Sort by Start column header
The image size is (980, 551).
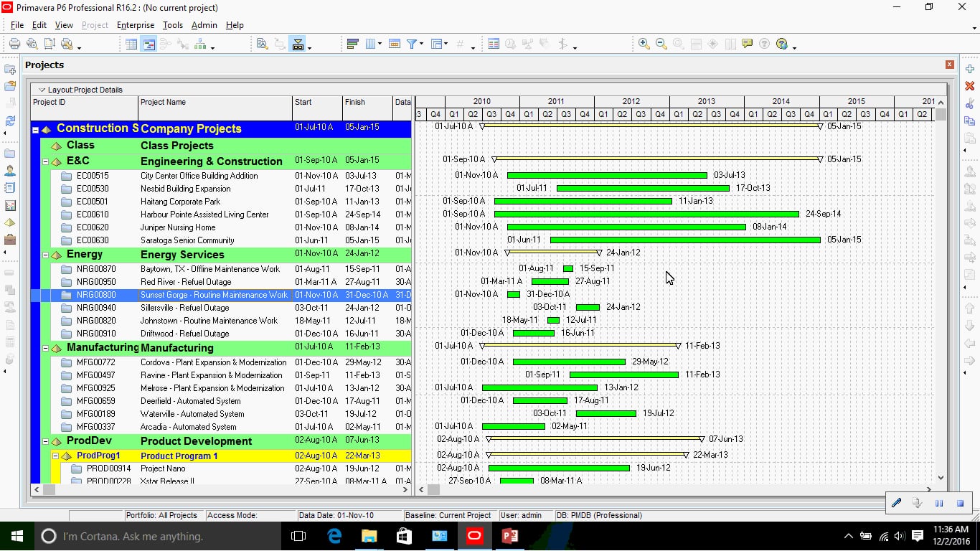point(317,108)
